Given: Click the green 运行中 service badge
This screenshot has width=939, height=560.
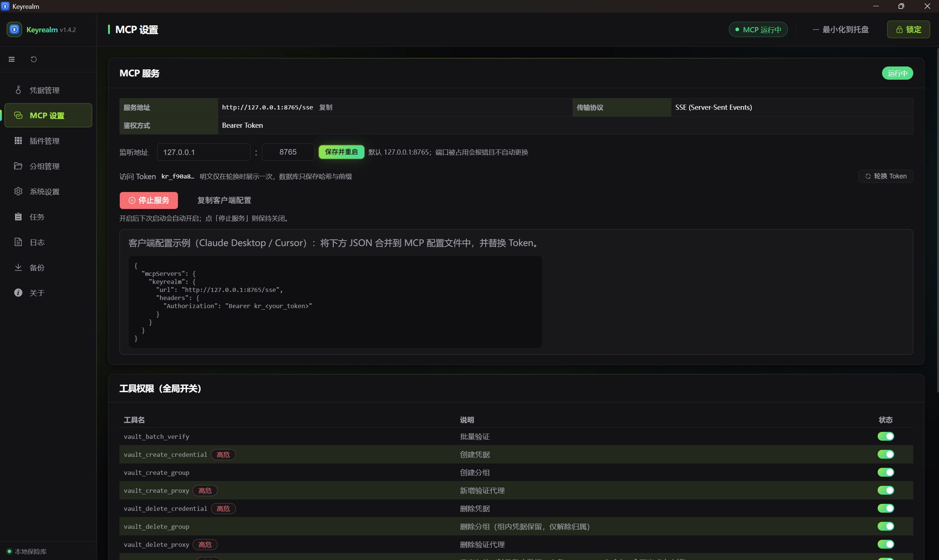Looking at the screenshot, I should (897, 73).
